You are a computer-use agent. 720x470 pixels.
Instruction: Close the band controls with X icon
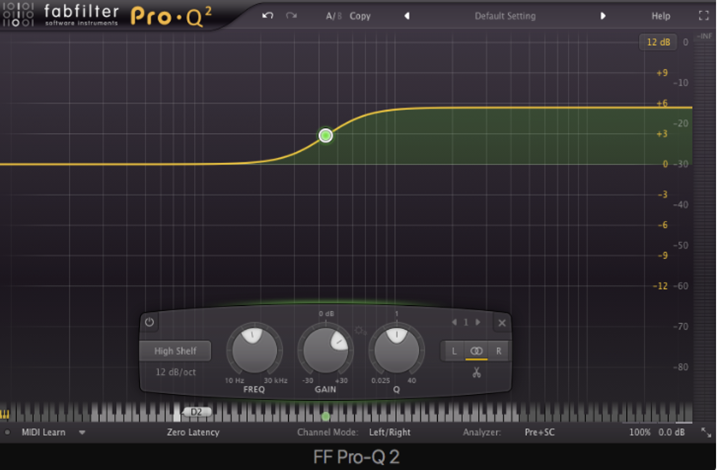pos(502,322)
